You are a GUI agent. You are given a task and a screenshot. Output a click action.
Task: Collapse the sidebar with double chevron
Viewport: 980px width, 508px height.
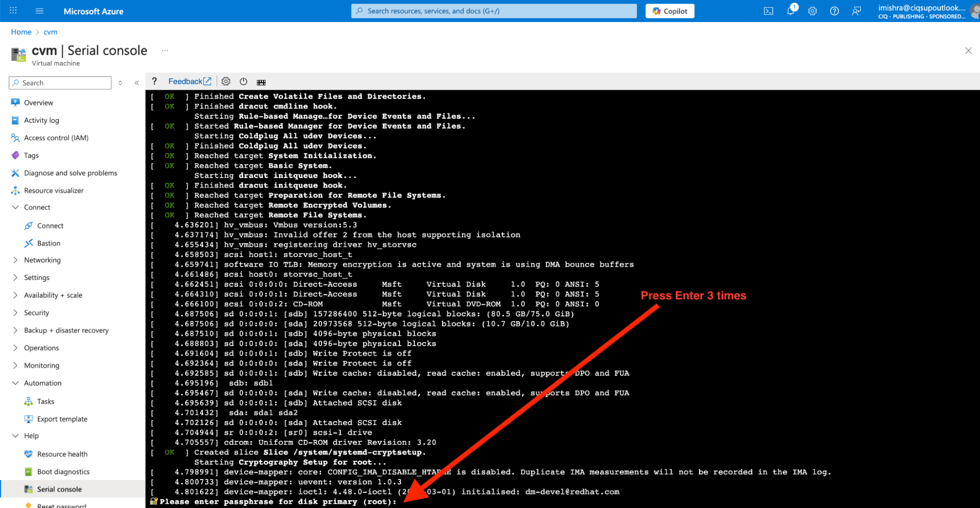tap(137, 83)
